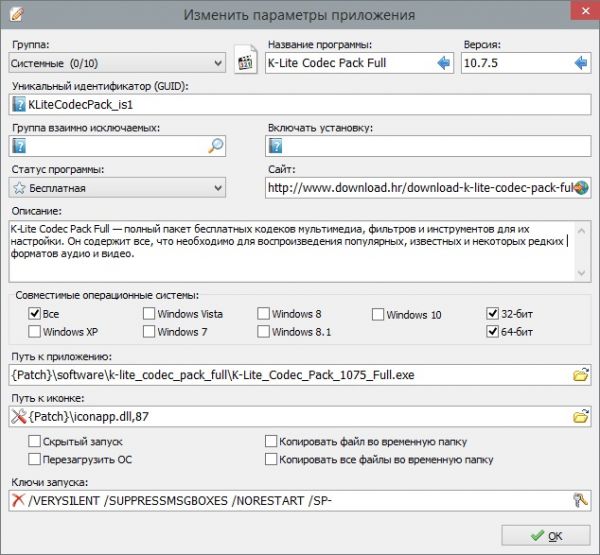Browse folder icon for Путь к приложению
Screen dimensions: 600x555
[x=580, y=375]
